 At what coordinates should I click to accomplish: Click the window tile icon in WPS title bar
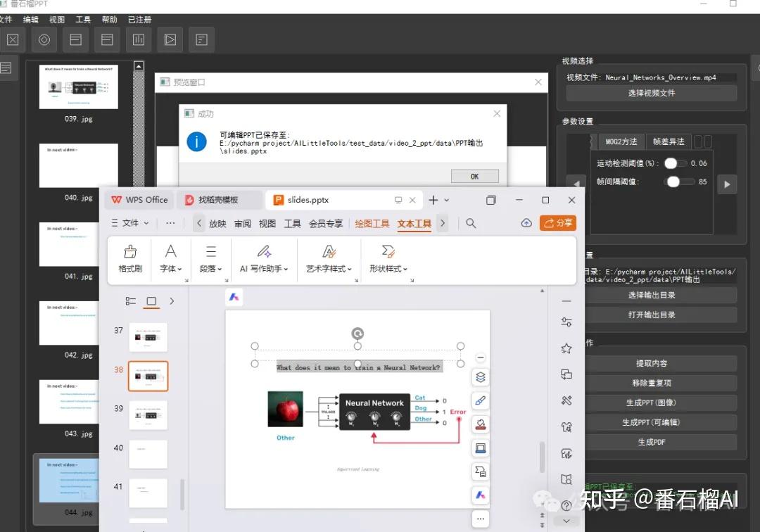(x=491, y=200)
